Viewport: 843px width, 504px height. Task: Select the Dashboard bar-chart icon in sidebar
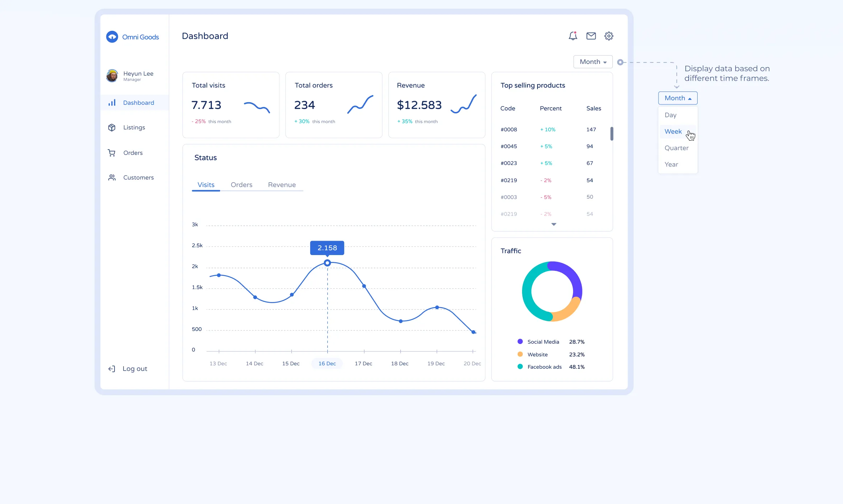[x=112, y=103]
